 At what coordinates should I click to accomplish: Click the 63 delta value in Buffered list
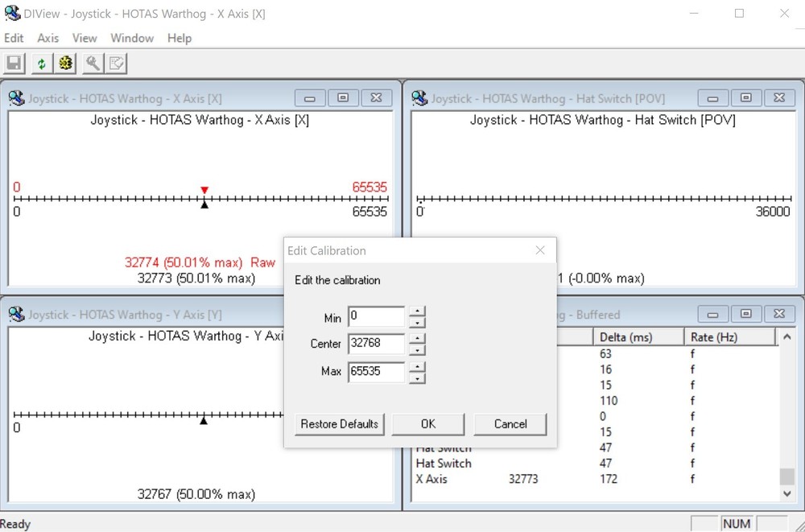(605, 354)
